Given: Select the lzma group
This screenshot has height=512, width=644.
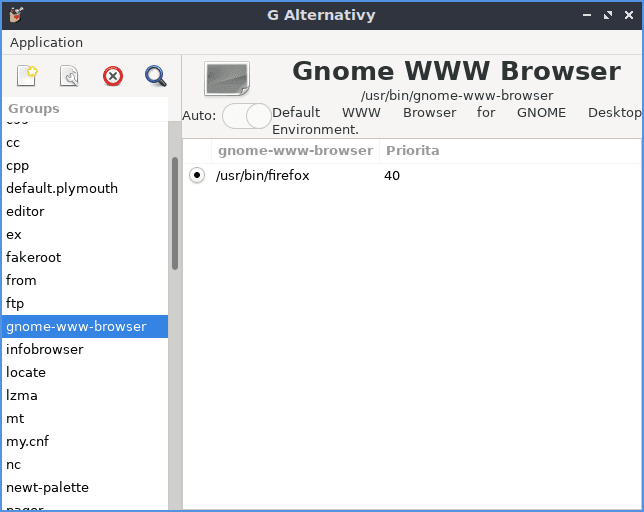Looking at the screenshot, I should click(85, 395).
